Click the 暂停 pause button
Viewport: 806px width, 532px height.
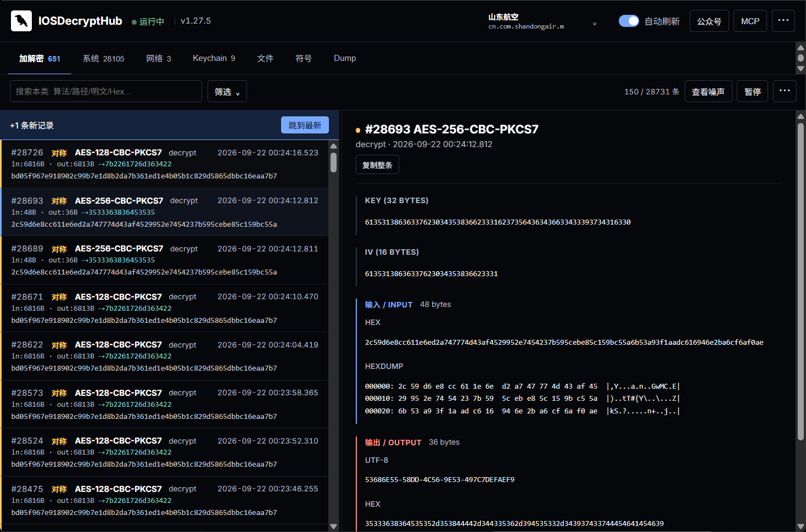pos(752,91)
